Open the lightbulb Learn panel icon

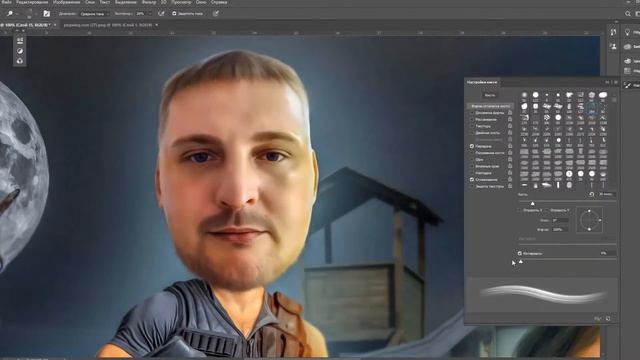click(627, 32)
